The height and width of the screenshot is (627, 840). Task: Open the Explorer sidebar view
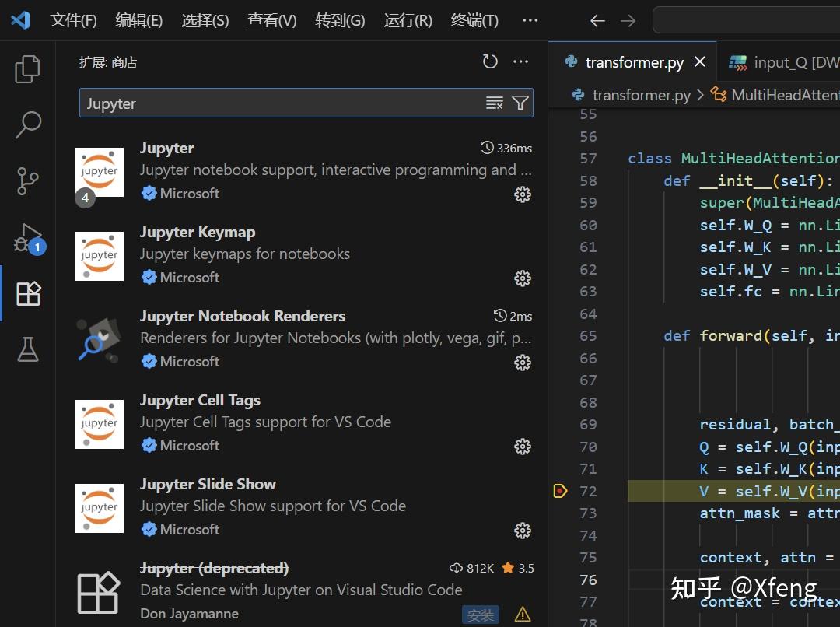[x=27, y=68]
